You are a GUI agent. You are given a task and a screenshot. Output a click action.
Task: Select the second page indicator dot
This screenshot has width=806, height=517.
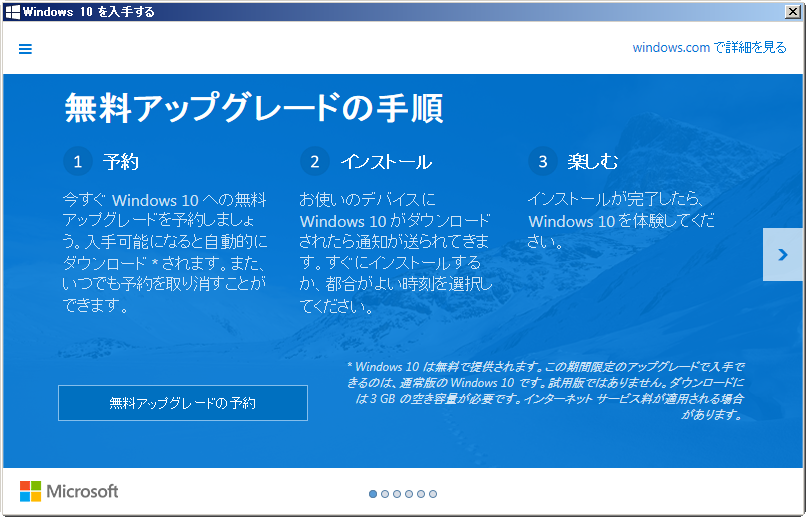point(385,494)
